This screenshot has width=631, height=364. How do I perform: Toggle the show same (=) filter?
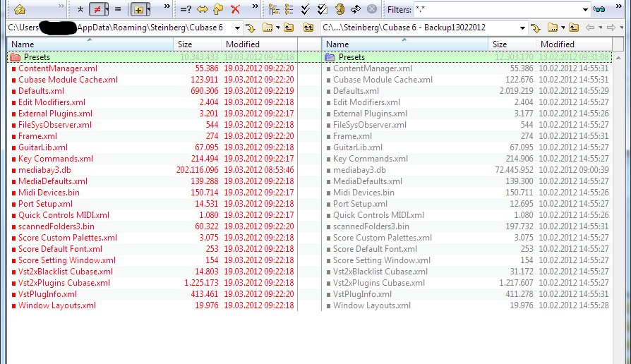pos(118,9)
